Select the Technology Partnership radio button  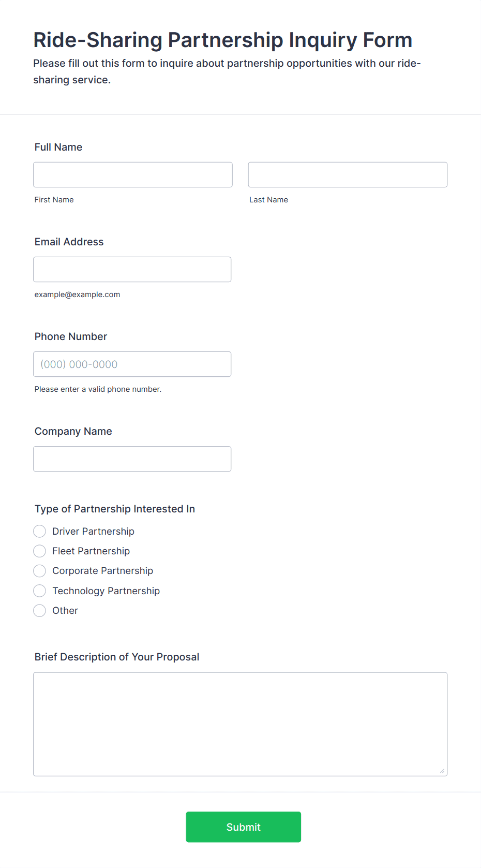pos(40,591)
